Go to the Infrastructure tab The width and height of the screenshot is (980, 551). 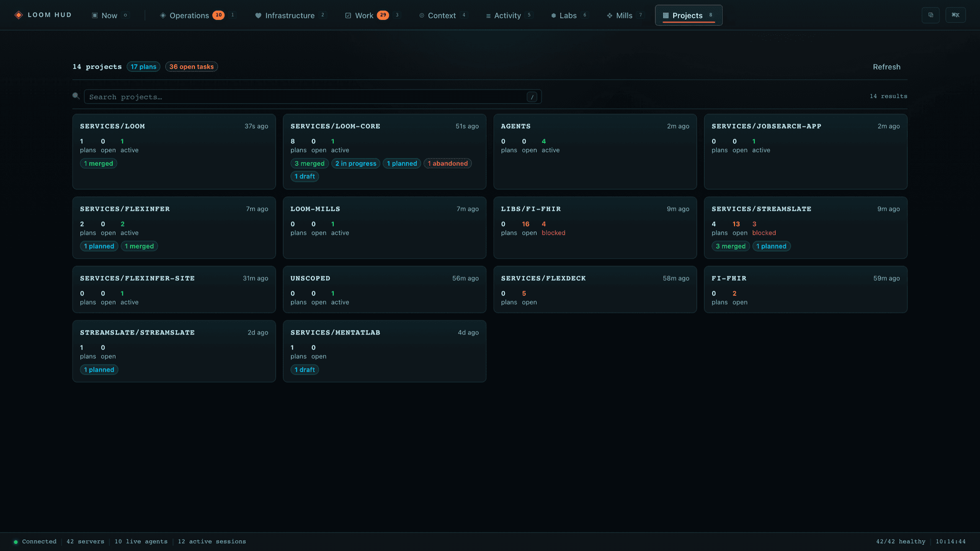coord(289,15)
